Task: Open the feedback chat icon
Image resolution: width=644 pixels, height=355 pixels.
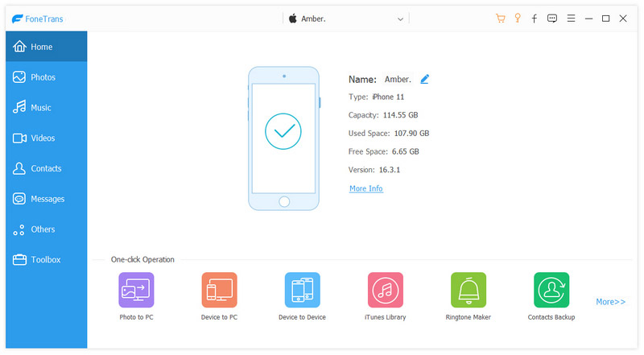Action: point(552,19)
